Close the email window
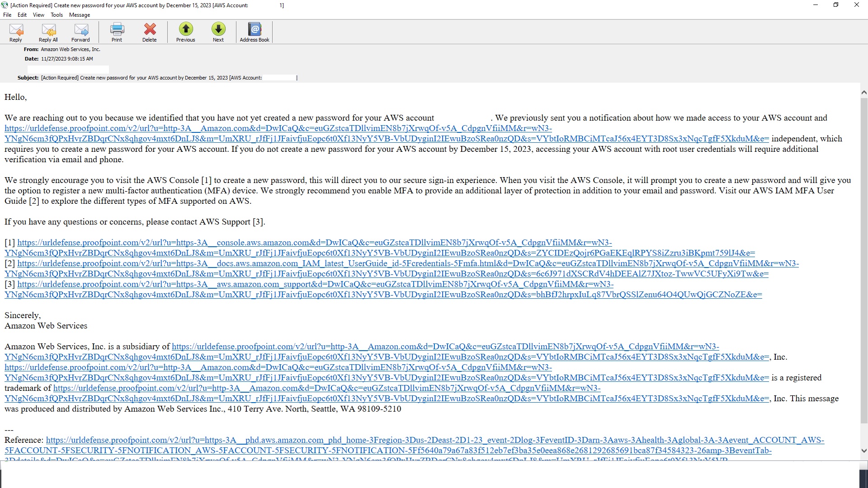 point(857,5)
